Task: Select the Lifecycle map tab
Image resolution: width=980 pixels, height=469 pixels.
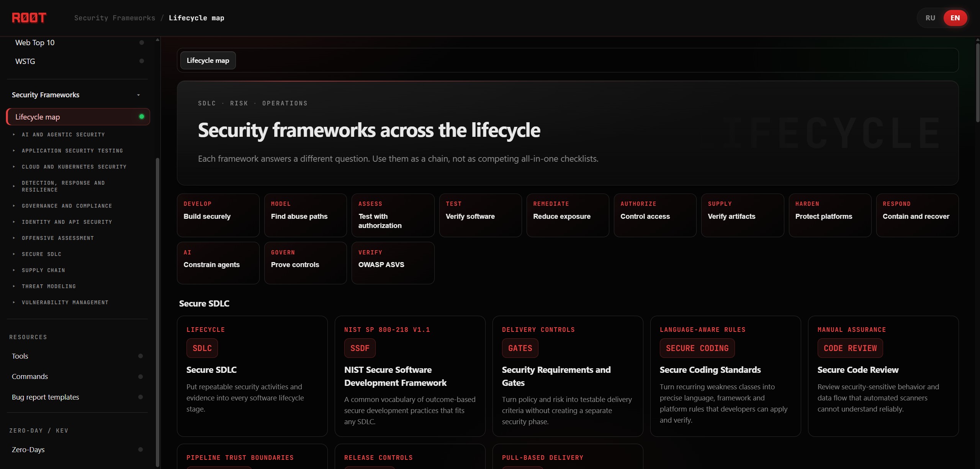Action: [208, 61]
